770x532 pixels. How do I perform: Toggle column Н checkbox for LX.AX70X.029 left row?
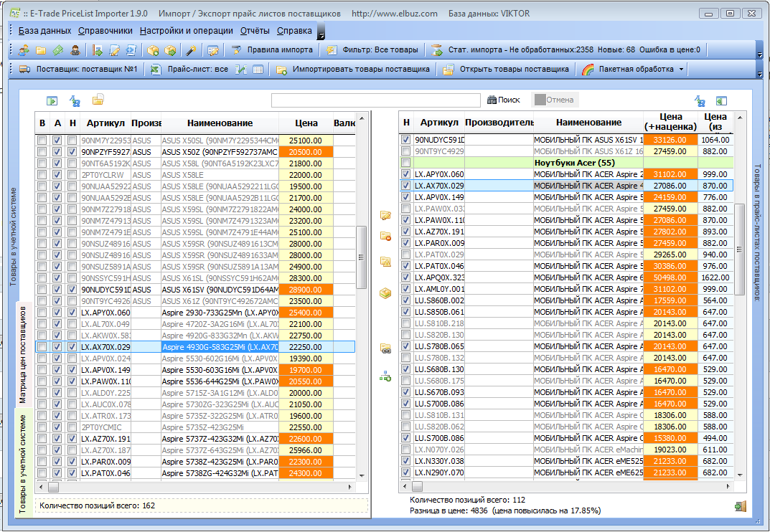pyautogui.click(x=72, y=347)
